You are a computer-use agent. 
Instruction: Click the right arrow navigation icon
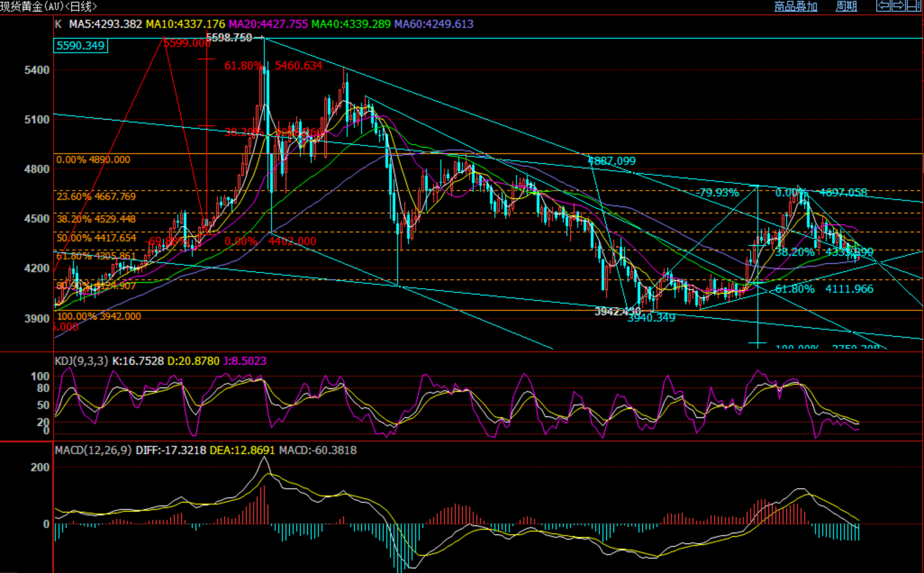click(x=898, y=6)
